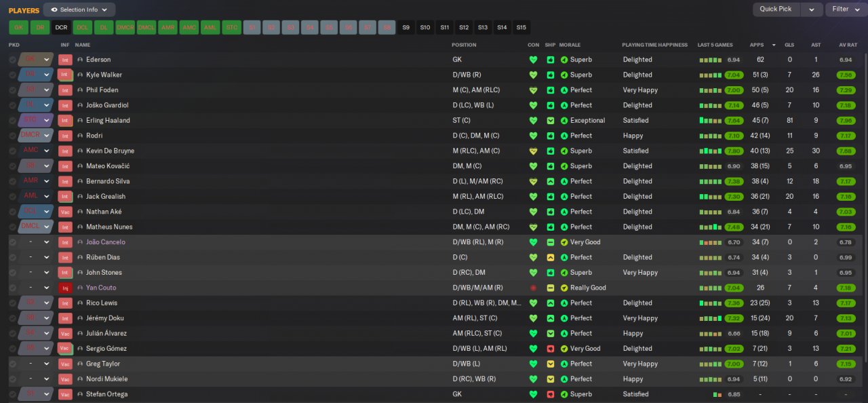
Task: Click Phil Foden's condition heart icon
Action: click(x=533, y=90)
